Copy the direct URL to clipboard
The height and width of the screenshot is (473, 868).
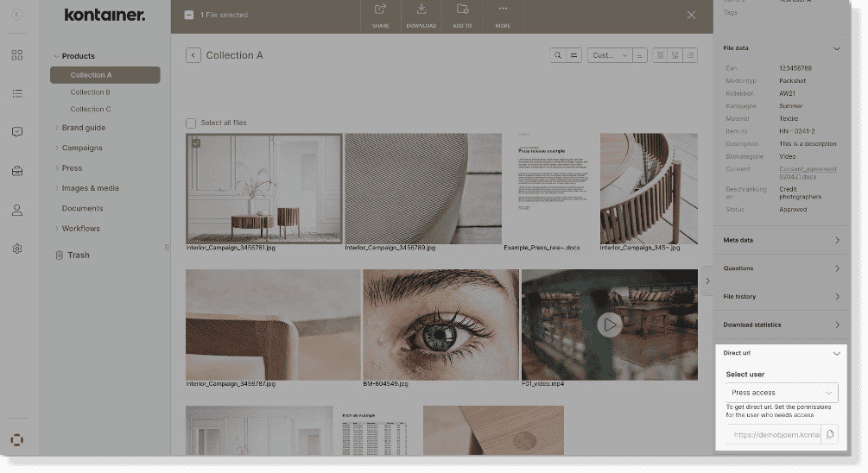(829, 434)
